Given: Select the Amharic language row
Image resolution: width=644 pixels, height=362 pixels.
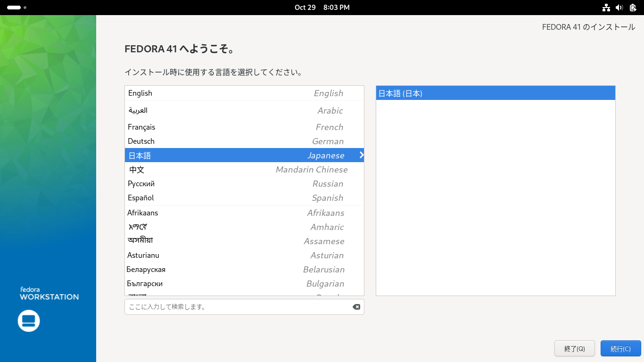Looking at the screenshot, I should coord(244,227).
